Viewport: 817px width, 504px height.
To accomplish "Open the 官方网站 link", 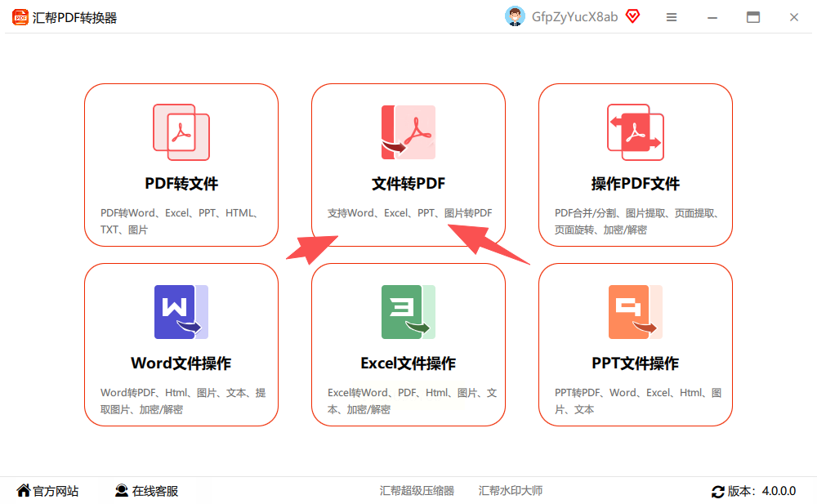I will pyautogui.click(x=56, y=491).
